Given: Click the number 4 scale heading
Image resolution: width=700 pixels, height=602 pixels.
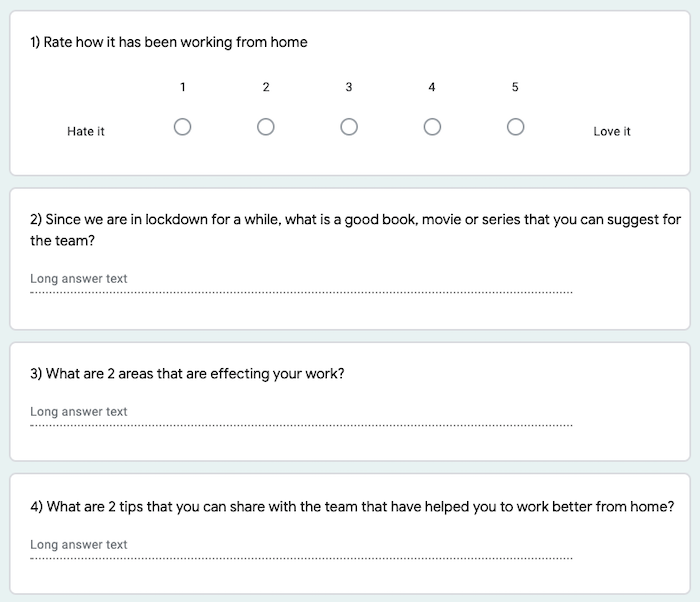Looking at the screenshot, I should coord(432,87).
